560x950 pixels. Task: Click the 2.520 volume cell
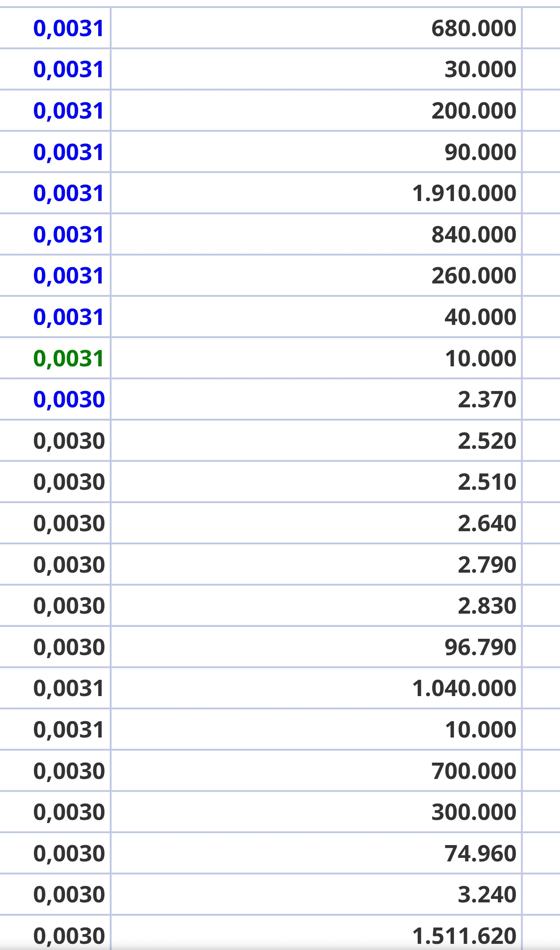coord(487,441)
